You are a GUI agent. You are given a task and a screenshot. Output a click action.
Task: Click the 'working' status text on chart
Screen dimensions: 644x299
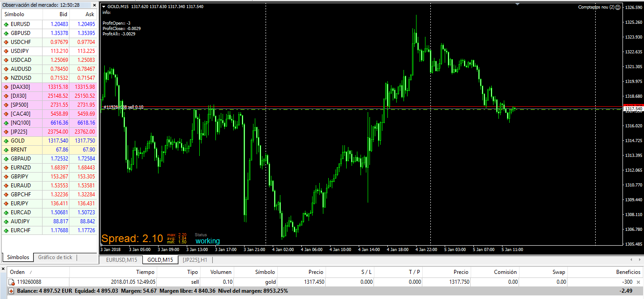(208, 241)
